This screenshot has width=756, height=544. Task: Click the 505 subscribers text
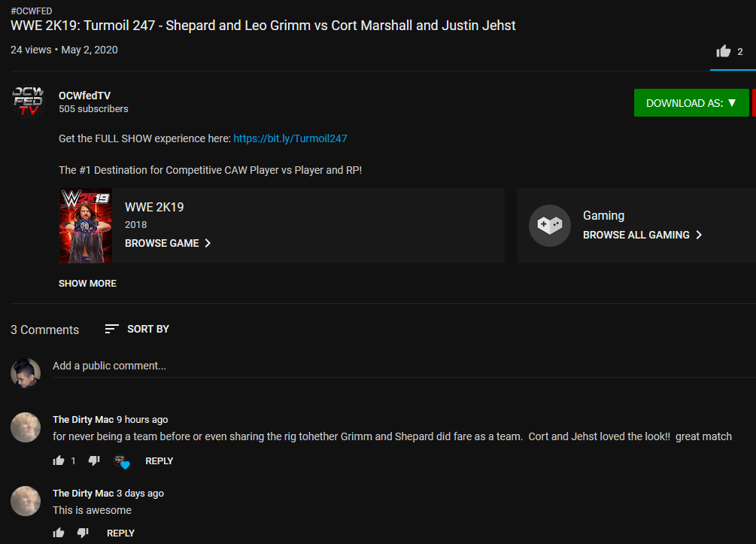(x=93, y=109)
